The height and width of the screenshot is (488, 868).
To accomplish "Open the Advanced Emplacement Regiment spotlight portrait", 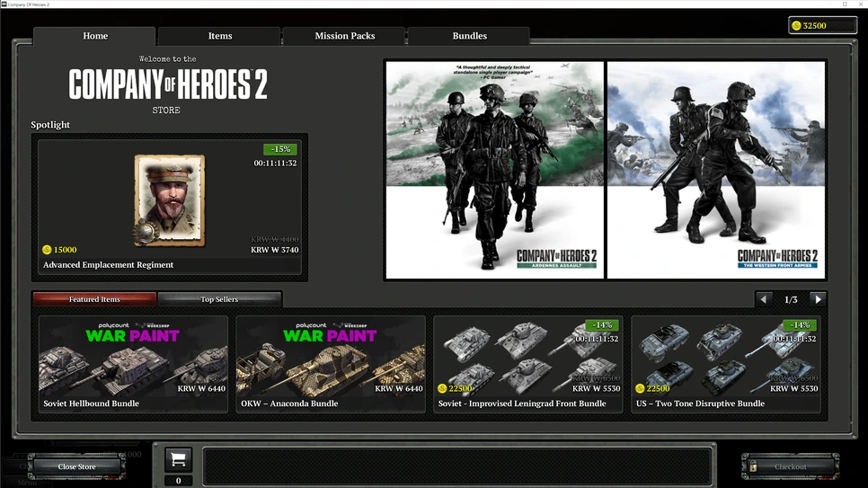I will (x=170, y=200).
